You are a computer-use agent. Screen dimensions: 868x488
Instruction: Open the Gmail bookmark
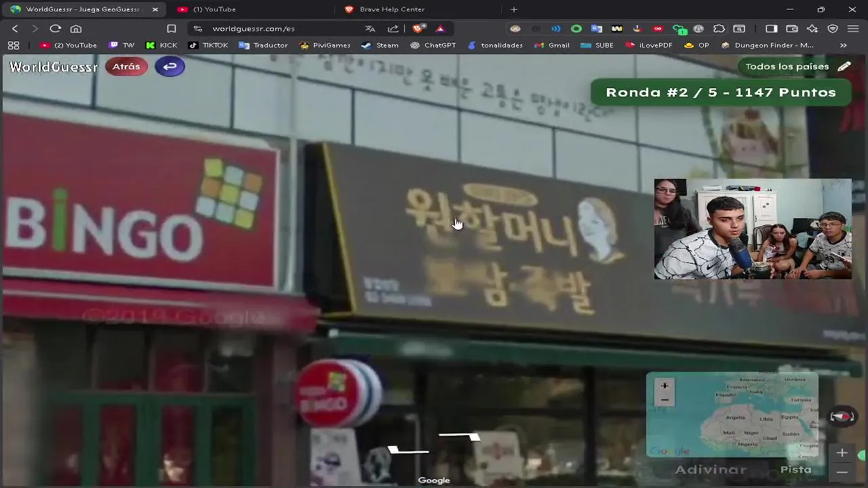pyautogui.click(x=552, y=45)
